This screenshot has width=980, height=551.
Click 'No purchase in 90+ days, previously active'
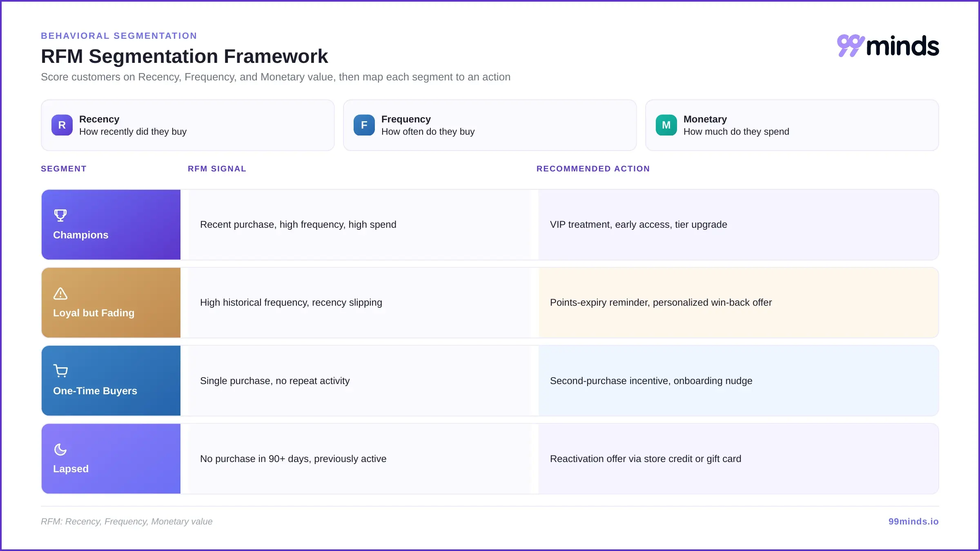(293, 459)
